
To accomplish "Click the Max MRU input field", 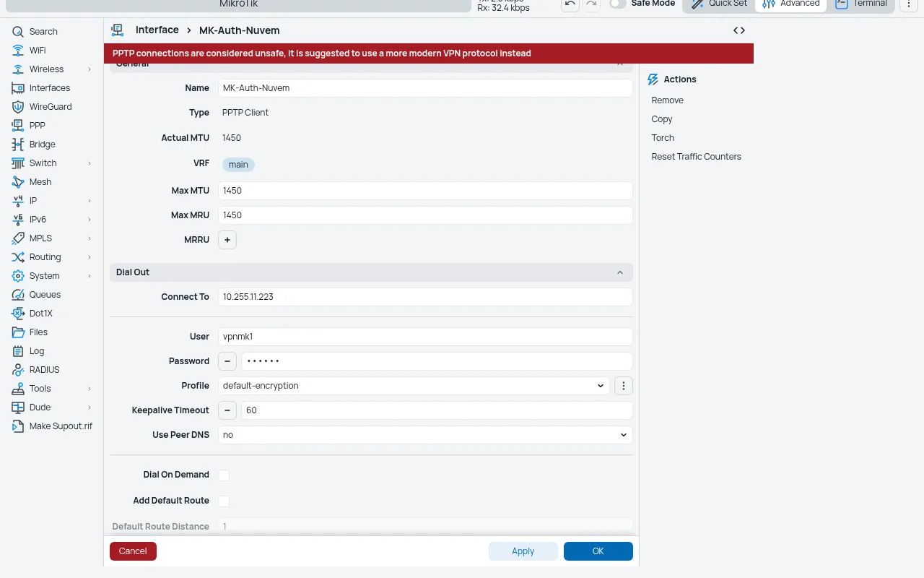I will (x=425, y=215).
